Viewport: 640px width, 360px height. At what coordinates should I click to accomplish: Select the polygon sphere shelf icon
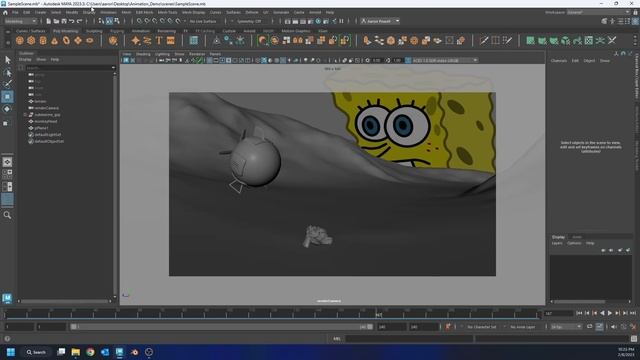click(20, 40)
